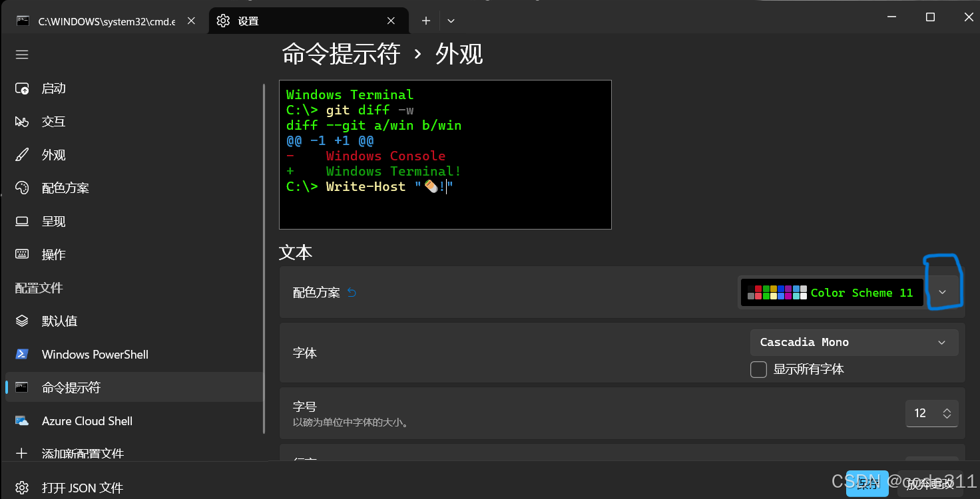Image resolution: width=980 pixels, height=499 pixels.
Task: Minimize the Windows Terminal window
Action: [x=892, y=17]
